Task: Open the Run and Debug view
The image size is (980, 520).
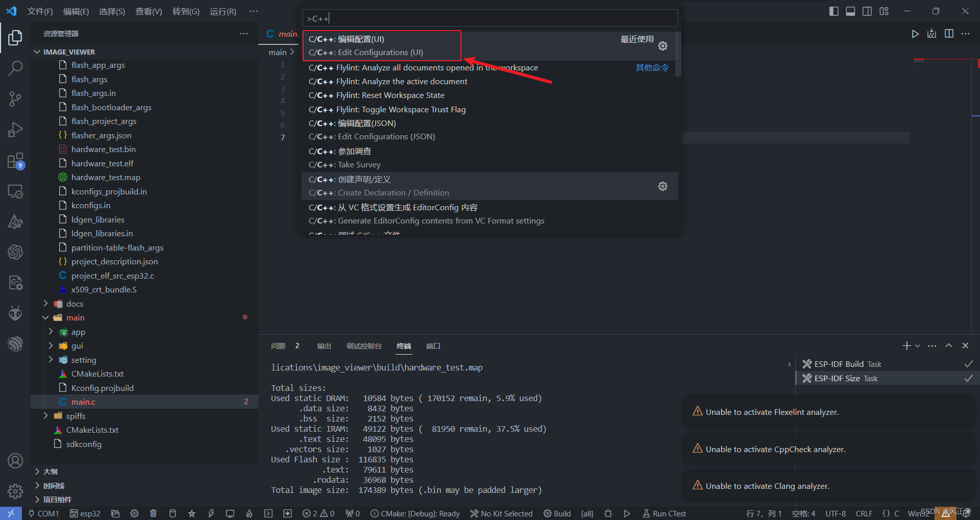Action: (x=15, y=130)
